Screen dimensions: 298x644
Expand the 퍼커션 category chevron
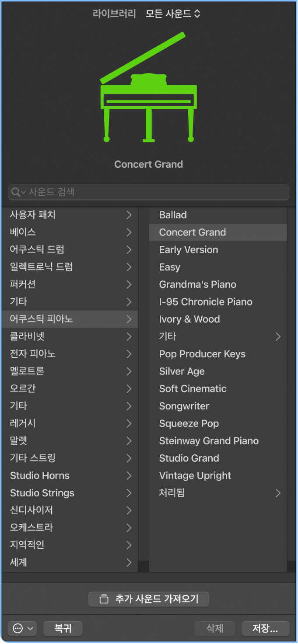pos(129,284)
